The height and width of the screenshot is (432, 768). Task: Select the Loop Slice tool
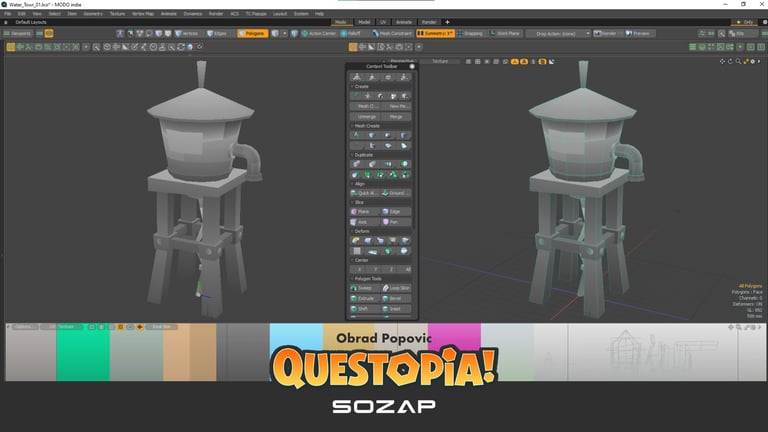click(x=396, y=288)
